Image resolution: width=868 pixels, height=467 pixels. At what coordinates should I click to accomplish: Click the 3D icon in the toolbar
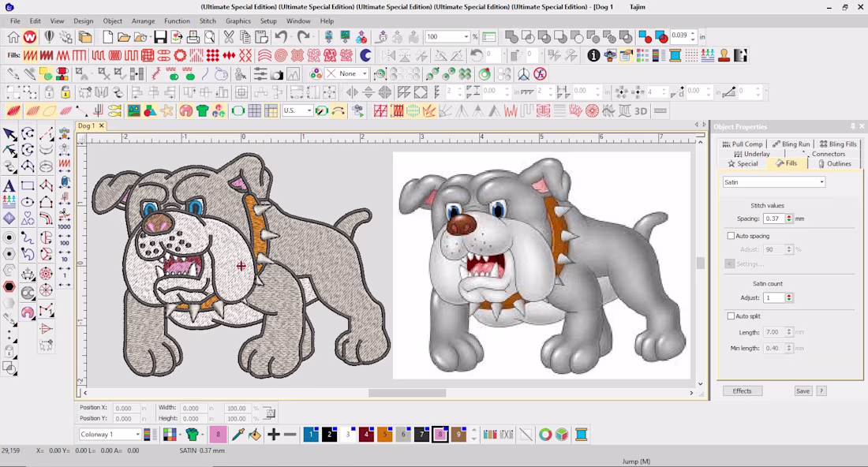(x=641, y=111)
